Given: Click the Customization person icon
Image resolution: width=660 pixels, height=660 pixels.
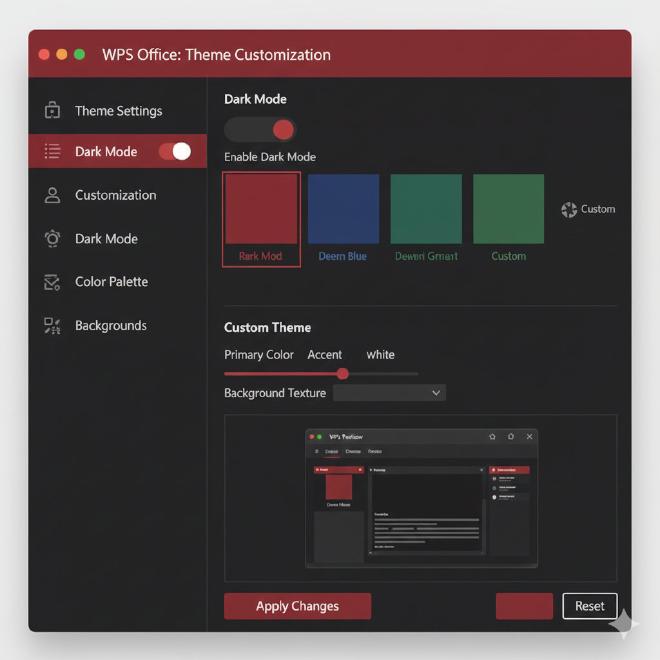Looking at the screenshot, I should click(53, 195).
